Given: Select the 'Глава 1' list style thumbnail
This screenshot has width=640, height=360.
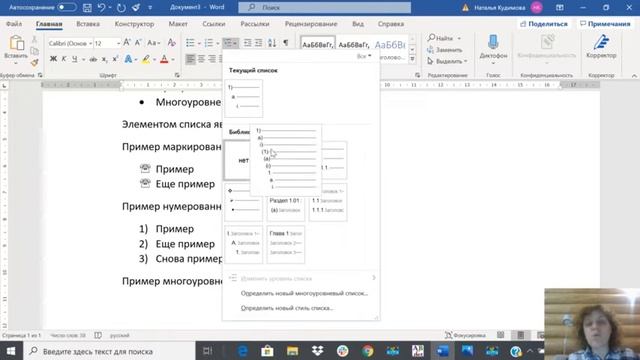Looking at the screenshot, I should click(286, 244).
